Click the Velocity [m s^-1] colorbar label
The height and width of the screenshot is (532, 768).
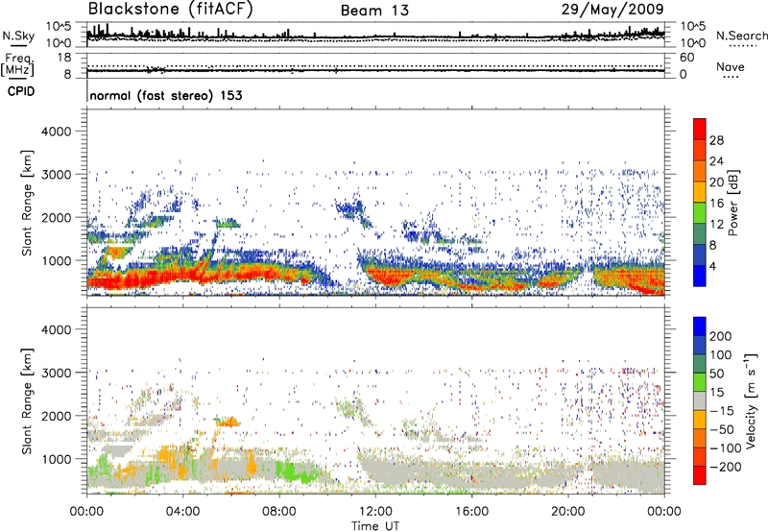pos(750,400)
